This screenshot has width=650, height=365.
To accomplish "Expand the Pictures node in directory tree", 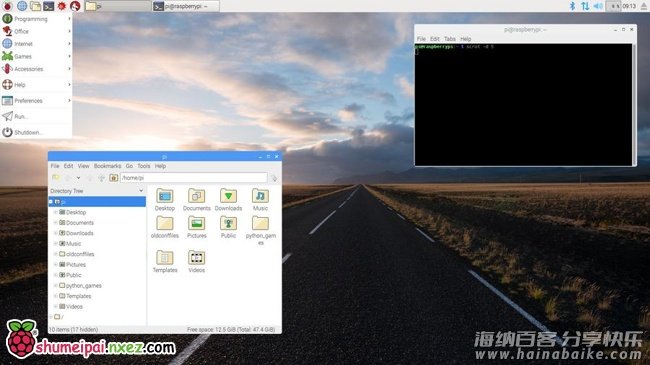I will pyautogui.click(x=56, y=264).
